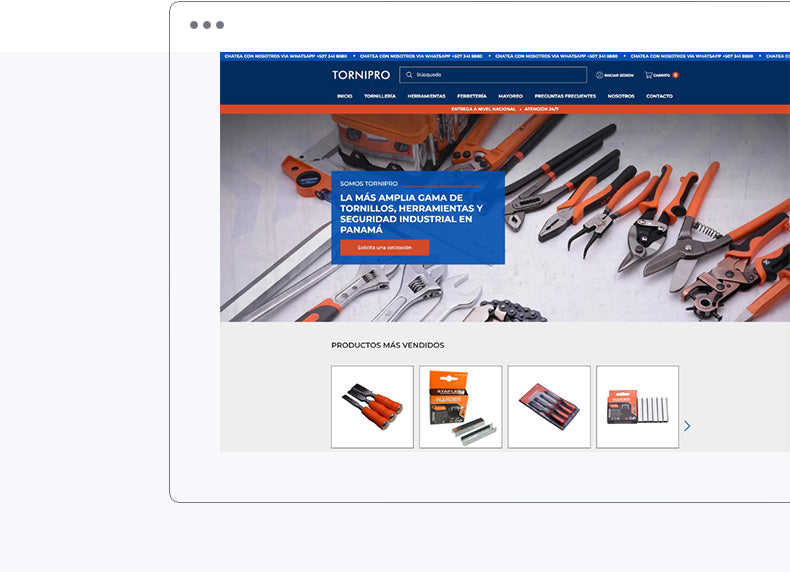Go to the Contacto page
The image size is (790, 572).
pos(659,96)
